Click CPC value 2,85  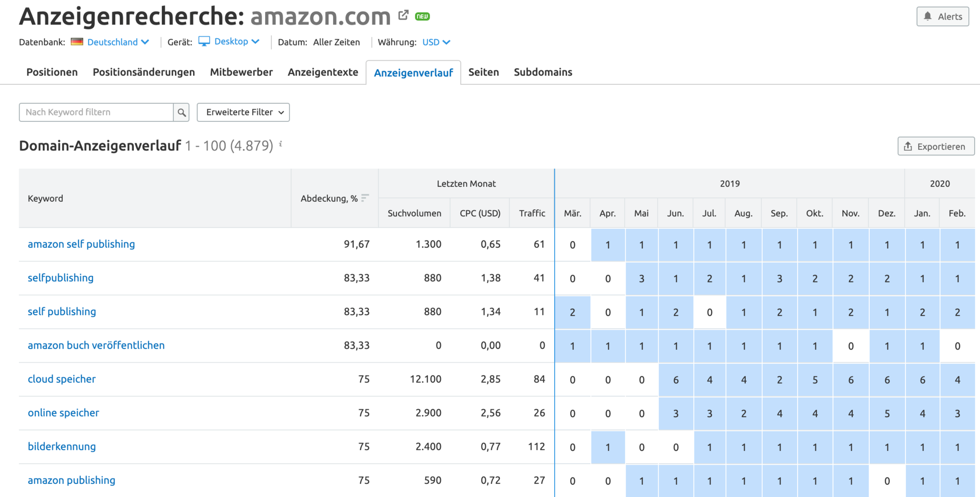pos(490,379)
